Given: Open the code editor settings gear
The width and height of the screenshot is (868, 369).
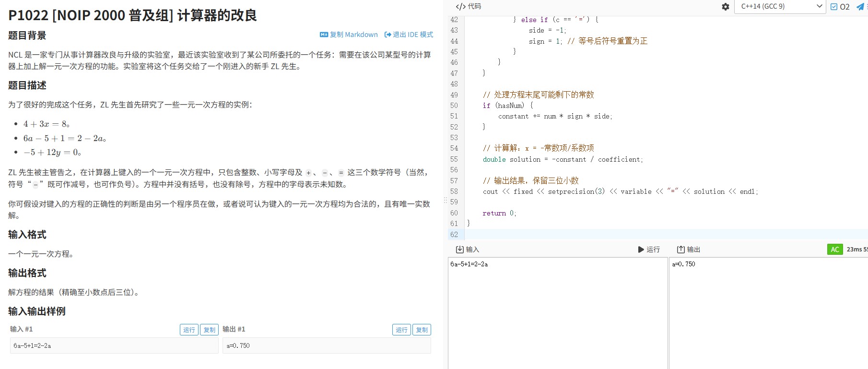Looking at the screenshot, I should (x=726, y=7).
